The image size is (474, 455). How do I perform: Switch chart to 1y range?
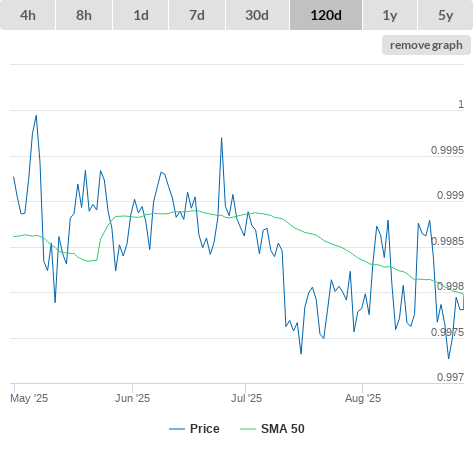click(390, 15)
